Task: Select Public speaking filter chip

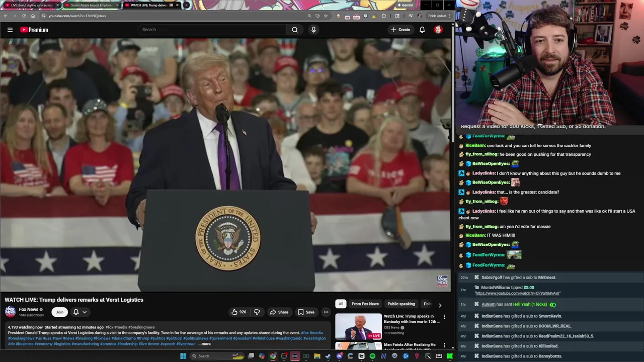Action: click(401, 304)
